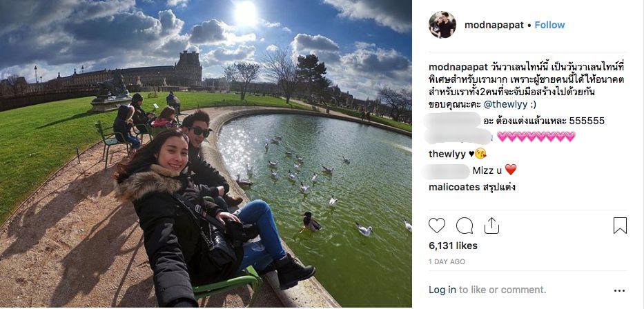
Task: Click the blurred username beside pink hearts
Action: pos(458,137)
